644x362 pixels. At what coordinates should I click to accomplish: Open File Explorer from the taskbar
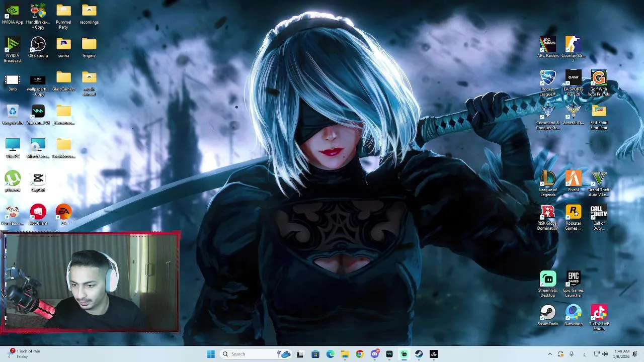345,354
